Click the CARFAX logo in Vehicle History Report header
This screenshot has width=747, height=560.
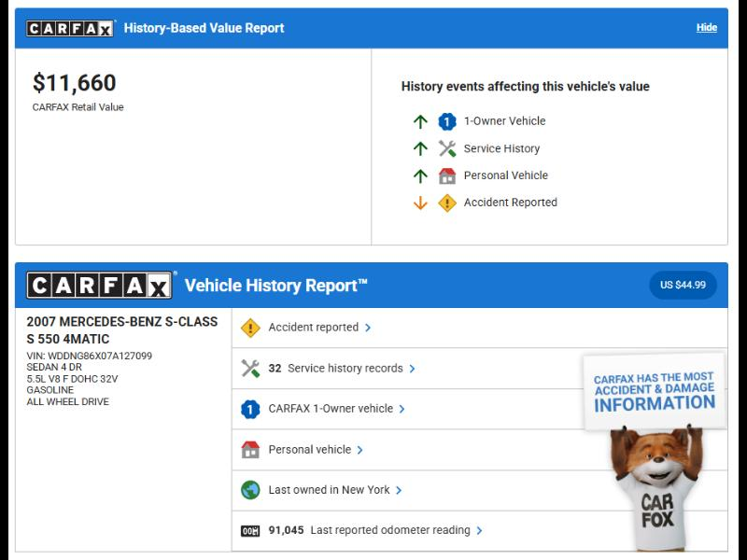(x=99, y=285)
